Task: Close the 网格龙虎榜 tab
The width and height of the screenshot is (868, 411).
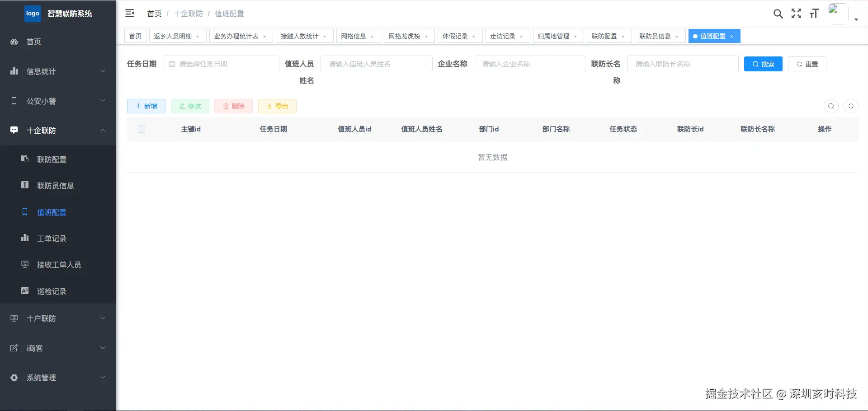Action: tap(426, 37)
